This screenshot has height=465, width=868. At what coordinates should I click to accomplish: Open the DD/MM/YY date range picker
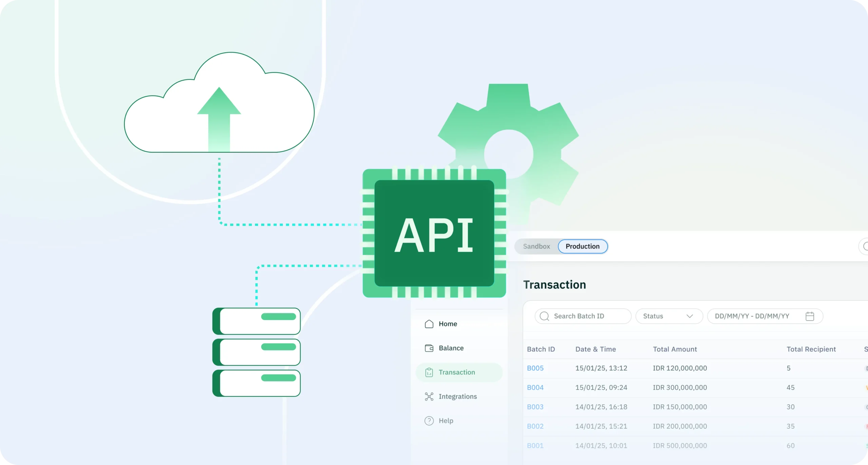(765, 316)
